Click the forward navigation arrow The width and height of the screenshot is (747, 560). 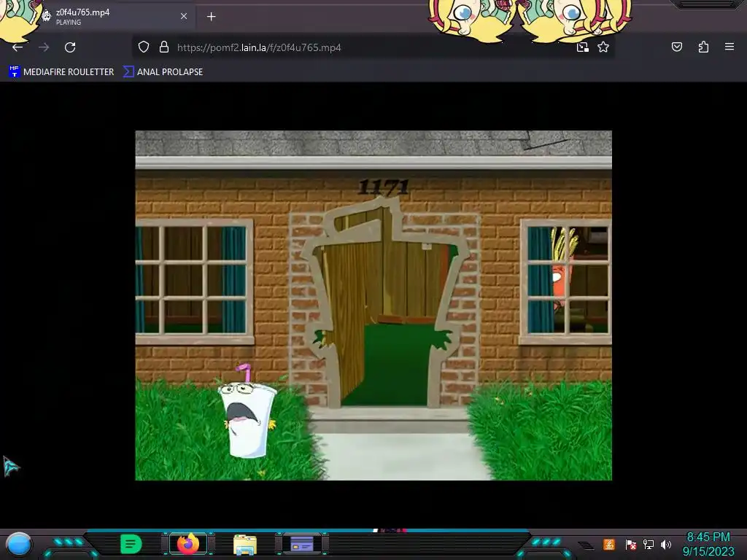(44, 47)
